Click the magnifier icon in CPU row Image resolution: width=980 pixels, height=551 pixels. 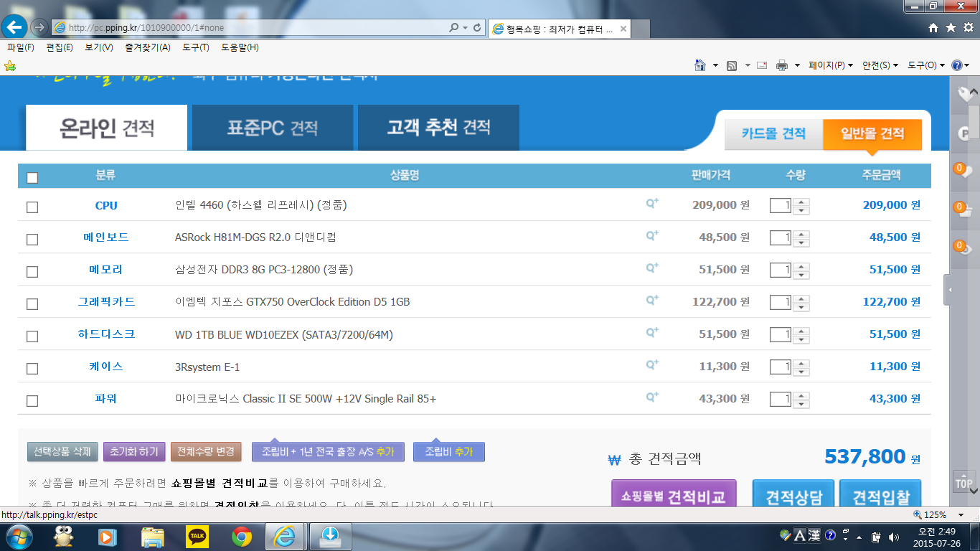652,204
